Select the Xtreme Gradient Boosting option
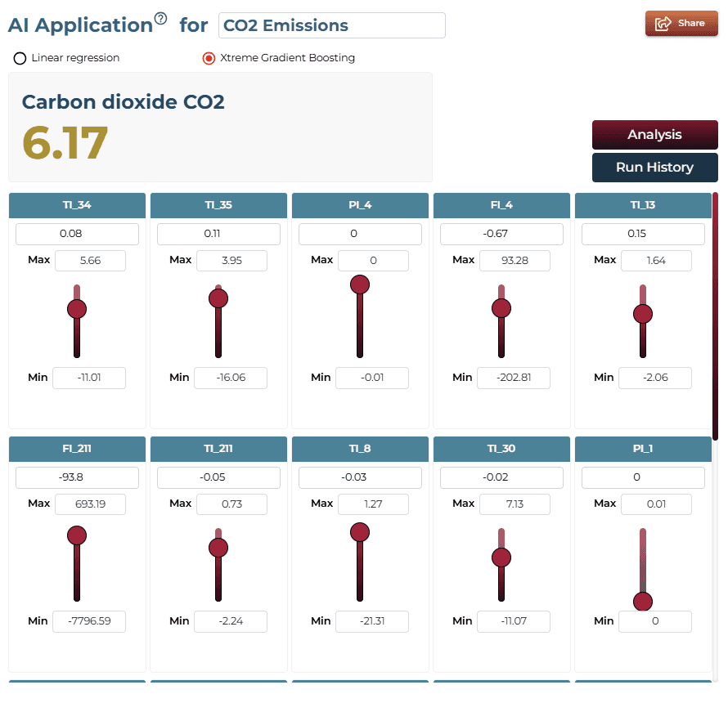728x703 pixels. (209, 59)
